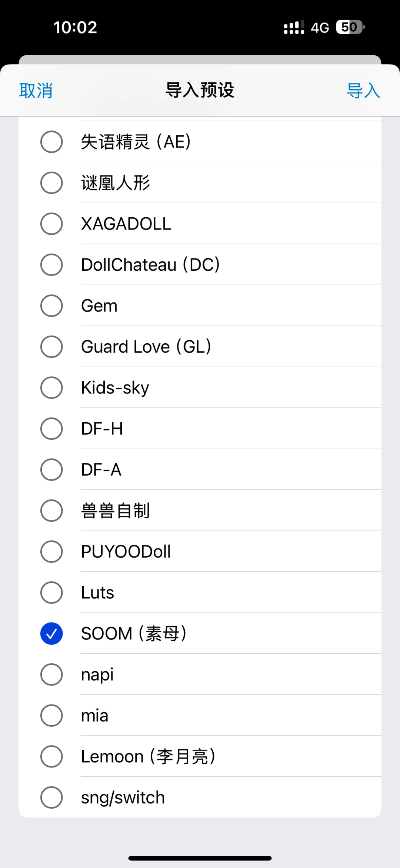Check the mia selection circle
The width and height of the screenshot is (400, 868).
pyautogui.click(x=51, y=715)
